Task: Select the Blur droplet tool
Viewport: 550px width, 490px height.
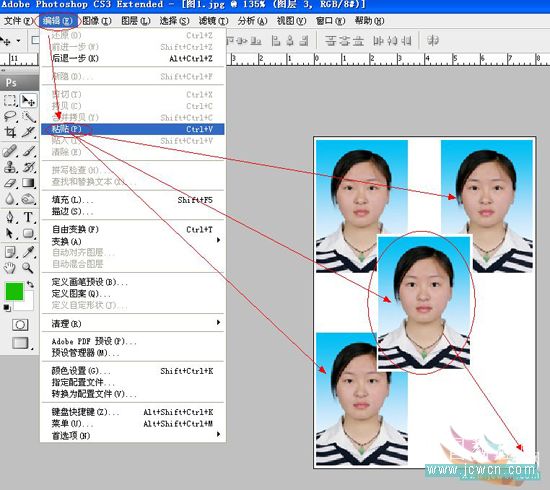Action: [x=10, y=199]
